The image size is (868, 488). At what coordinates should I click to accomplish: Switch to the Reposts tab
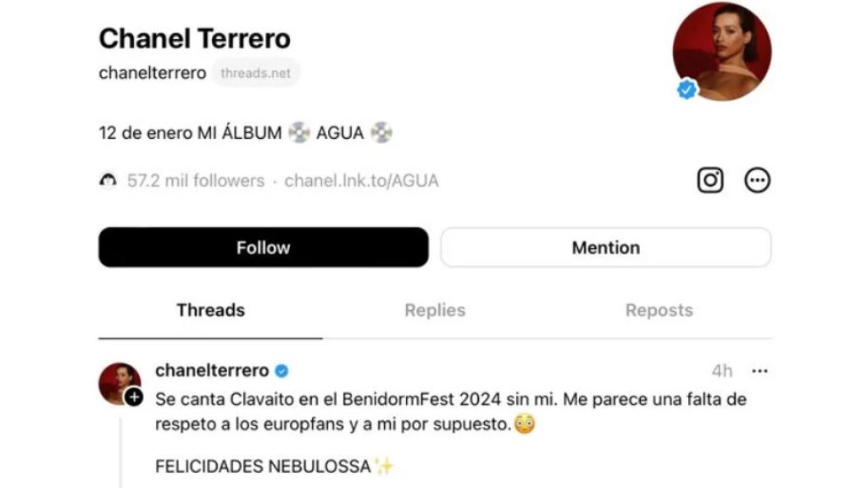pos(659,310)
